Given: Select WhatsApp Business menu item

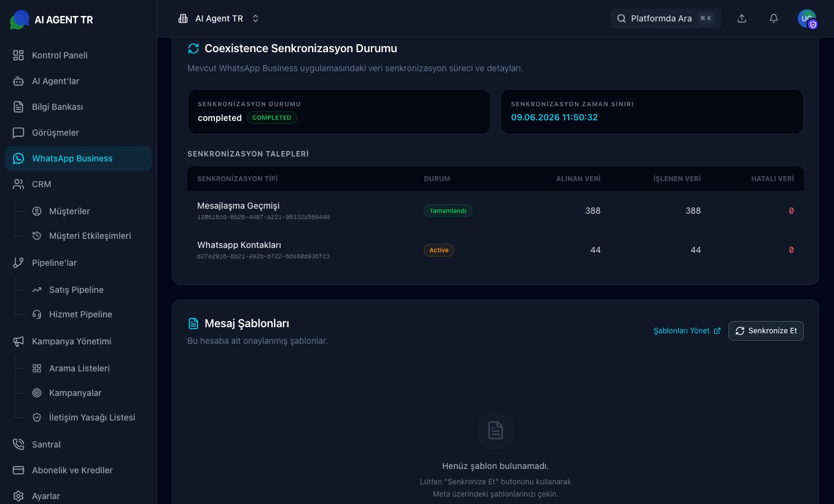Looking at the screenshot, I should (x=78, y=158).
